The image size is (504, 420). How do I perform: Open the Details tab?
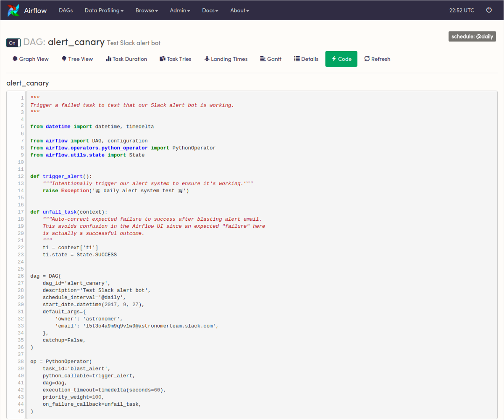point(306,59)
